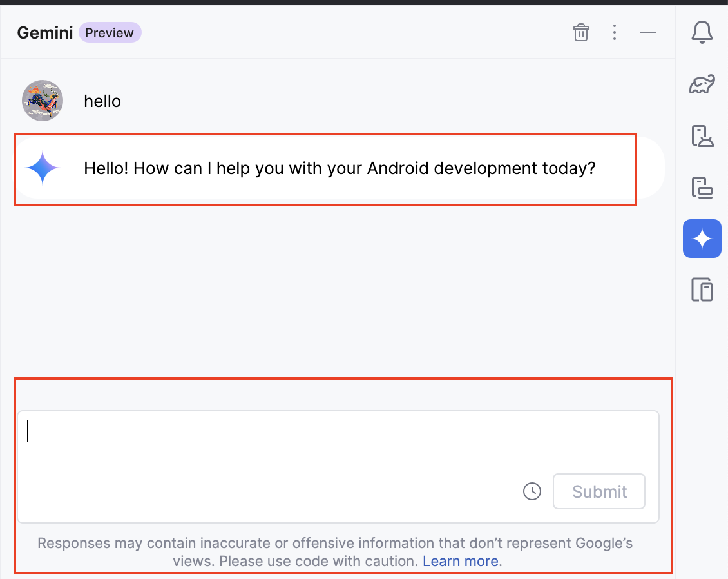Toggle the Gemini sparkle sidebar button

click(702, 239)
